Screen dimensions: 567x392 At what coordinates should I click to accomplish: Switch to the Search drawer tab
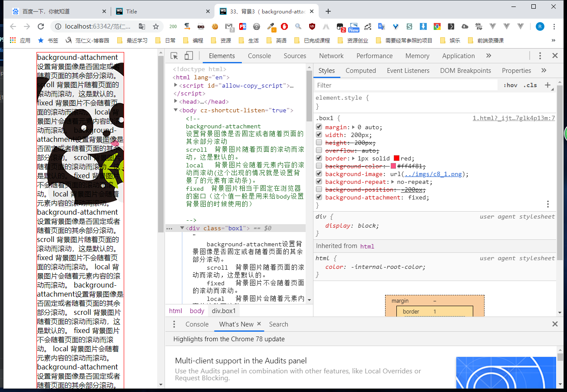[278, 324]
